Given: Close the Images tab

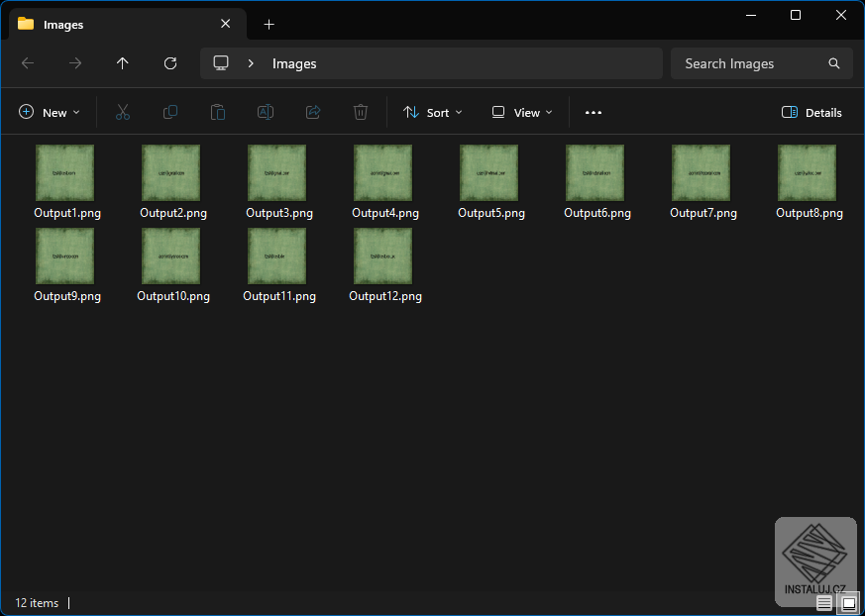Looking at the screenshot, I should [x=225, y=24].
